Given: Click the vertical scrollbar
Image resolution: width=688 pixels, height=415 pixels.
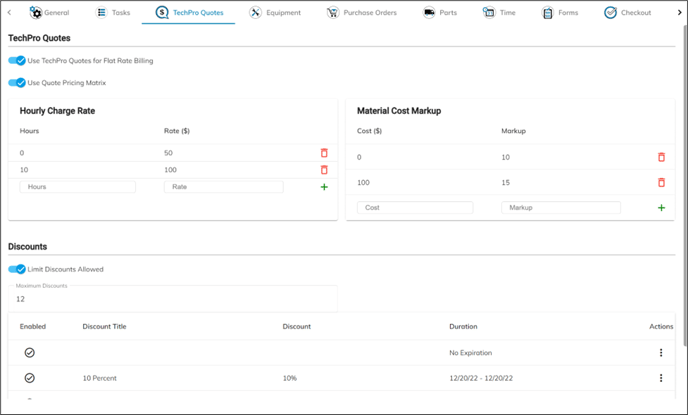Looking at the screenshot, I should click(685, 184).
